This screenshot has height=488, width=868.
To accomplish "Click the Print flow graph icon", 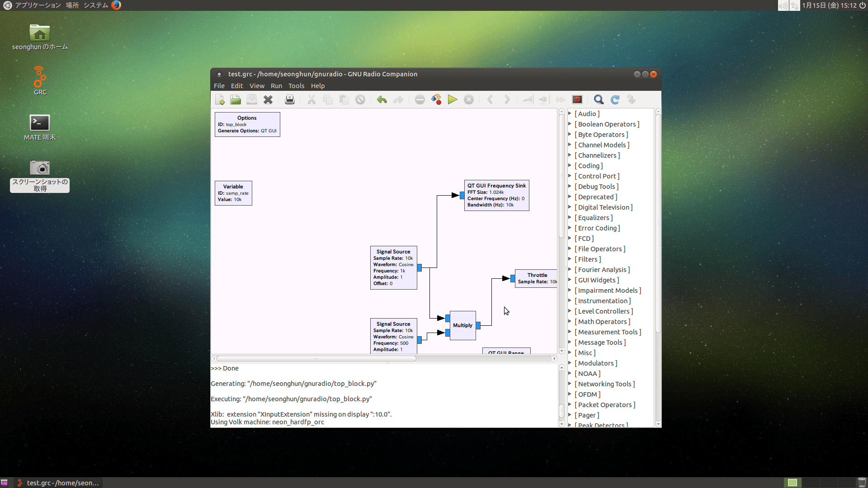I will point(290,100).
